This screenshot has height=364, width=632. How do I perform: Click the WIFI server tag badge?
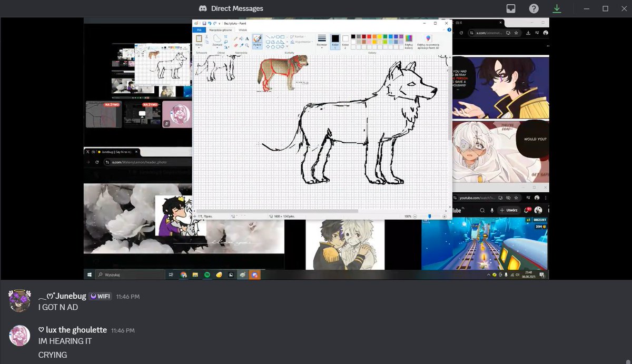tap(100, 296)
